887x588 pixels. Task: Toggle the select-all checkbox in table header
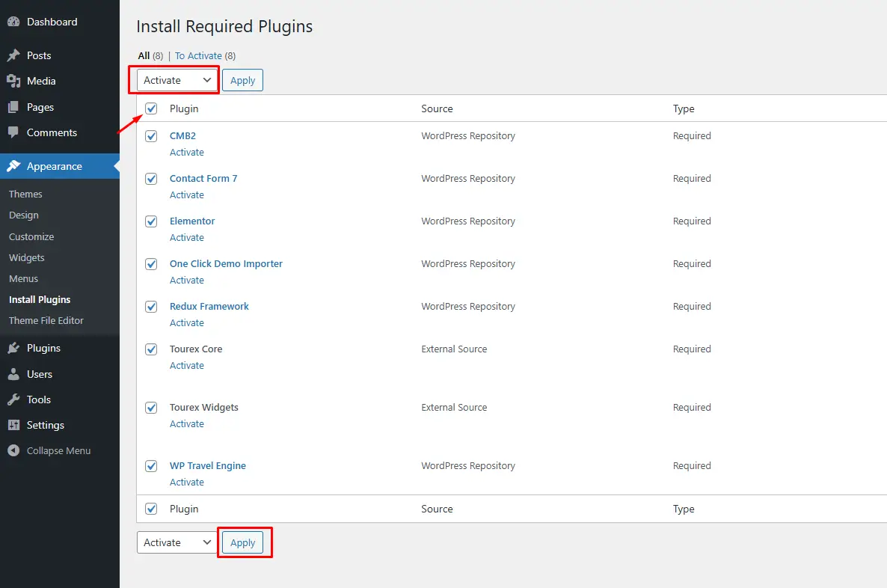click(151, 108)
